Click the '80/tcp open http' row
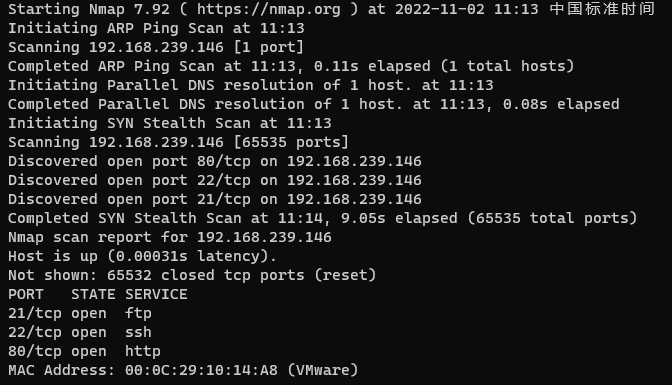This screenshot has width=672, height=385. point(84,352)
